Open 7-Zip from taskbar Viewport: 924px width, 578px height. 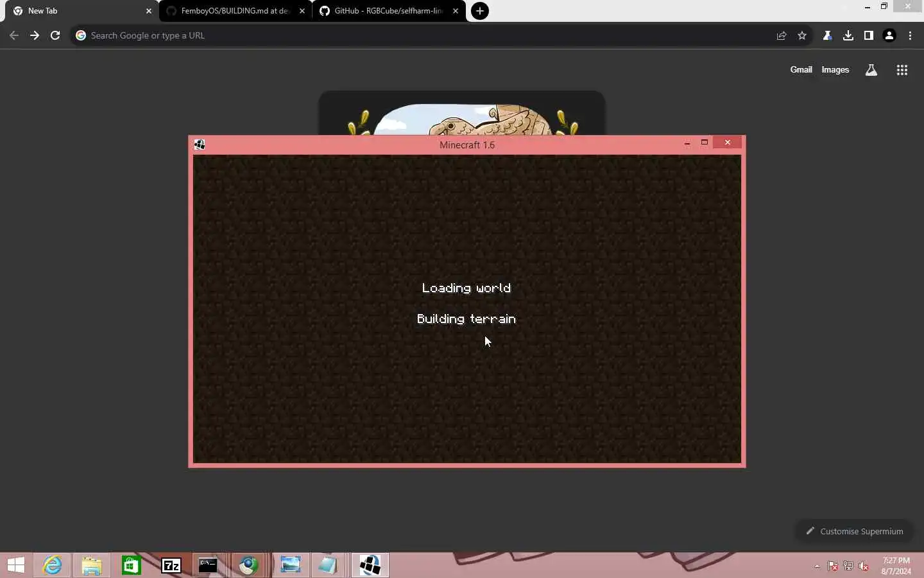pos(171,565)
